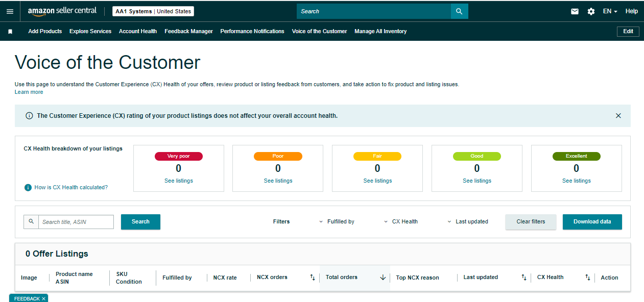Sort by Last updated arrows icon

pos(524,278)
